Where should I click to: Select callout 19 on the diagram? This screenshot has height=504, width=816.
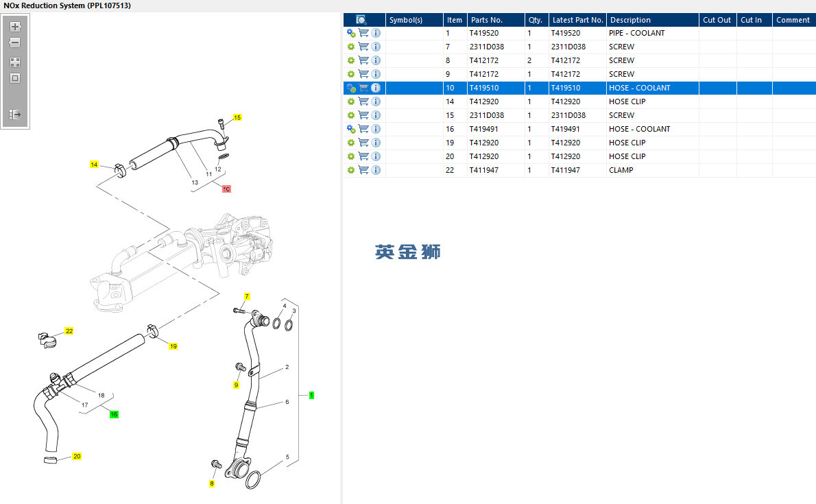click(x=173, y=346)
